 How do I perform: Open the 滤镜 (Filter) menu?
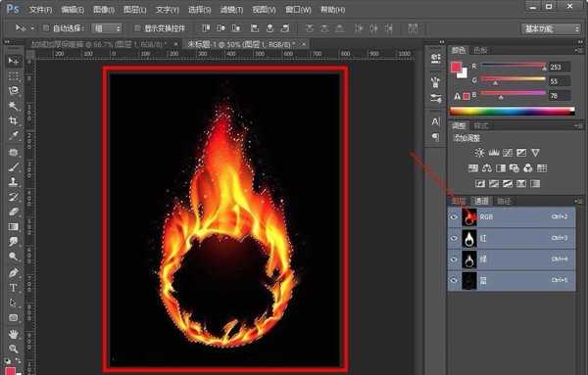(231, 10)
